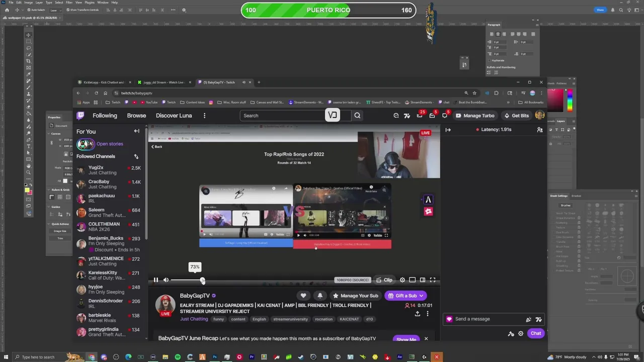Open Twitch top nav more options dots

pos(204,116)
